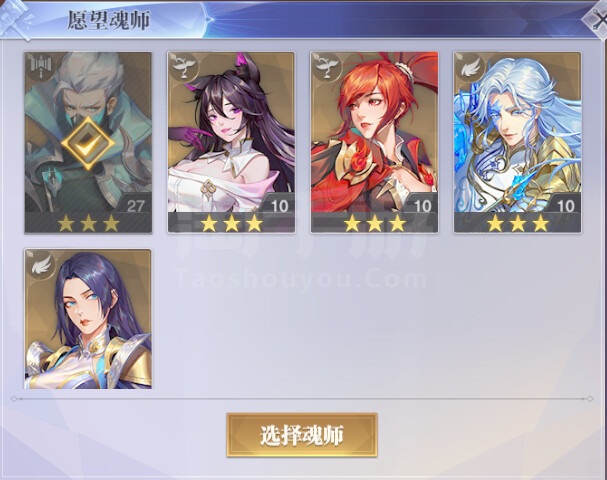
Task: Click the bird class icon on the cat-ear girl card
Action: (x=183, y=66)
